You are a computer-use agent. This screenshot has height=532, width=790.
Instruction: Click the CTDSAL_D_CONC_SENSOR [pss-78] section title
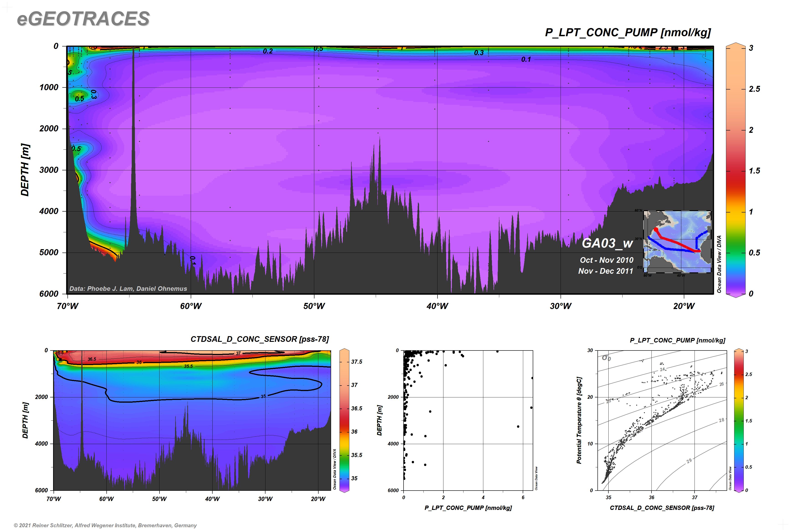(x=260, y=339)
